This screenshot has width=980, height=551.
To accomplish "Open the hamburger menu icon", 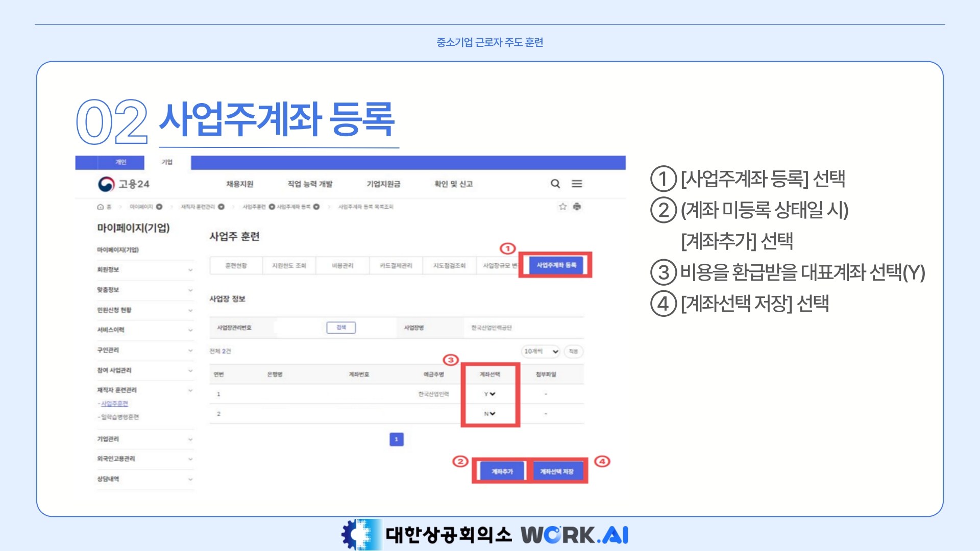I will pos(577,184).
